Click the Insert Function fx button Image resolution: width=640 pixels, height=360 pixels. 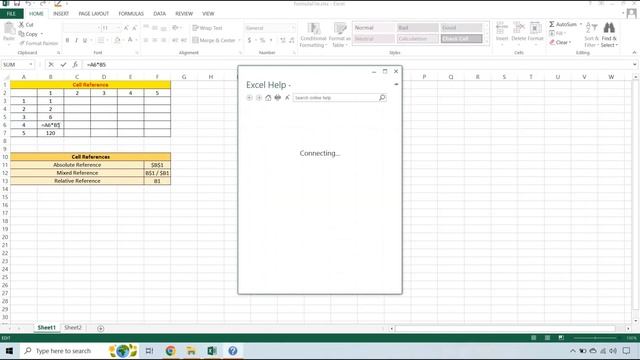tap(75, 64)
